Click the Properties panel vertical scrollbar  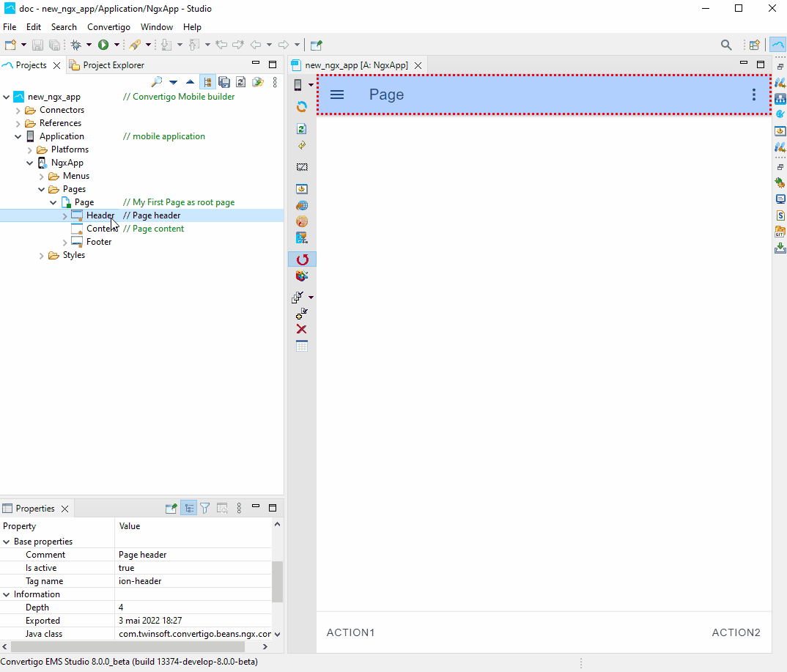(277, 582)
